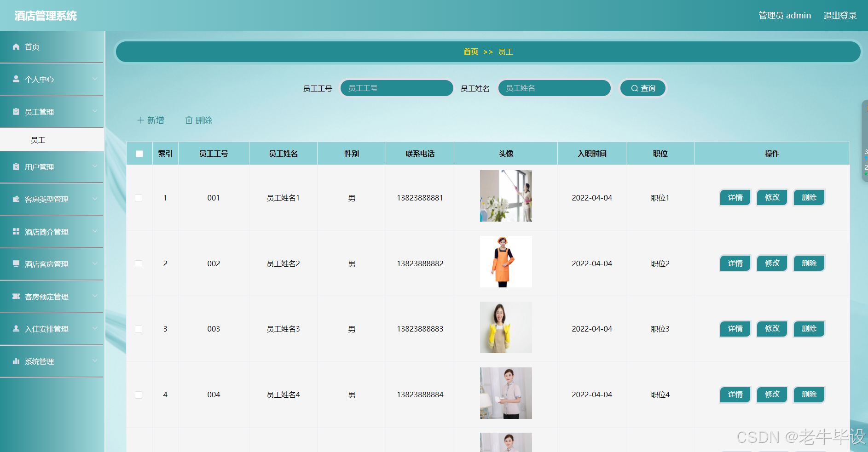Screen dimensions: 868x452
Task: Click 详情 for 员工姓名4
Action: pyautogui.click(x=735, y=395)
